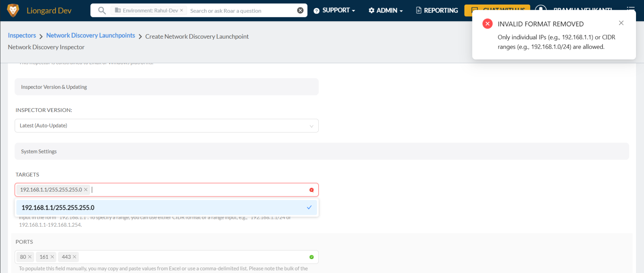Viewport: 644px width, 273px height.
Task: Open the SUPPORT menu
Action: (334, 10)
